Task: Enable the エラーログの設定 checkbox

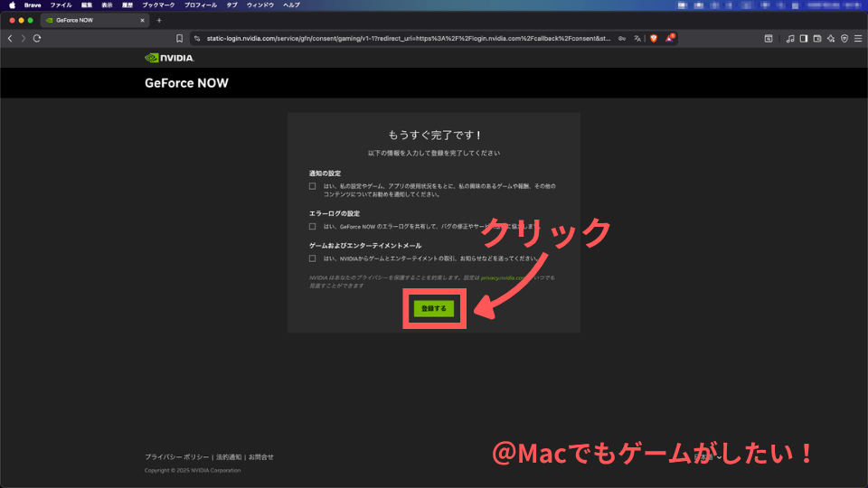Action: pos(312,226)
